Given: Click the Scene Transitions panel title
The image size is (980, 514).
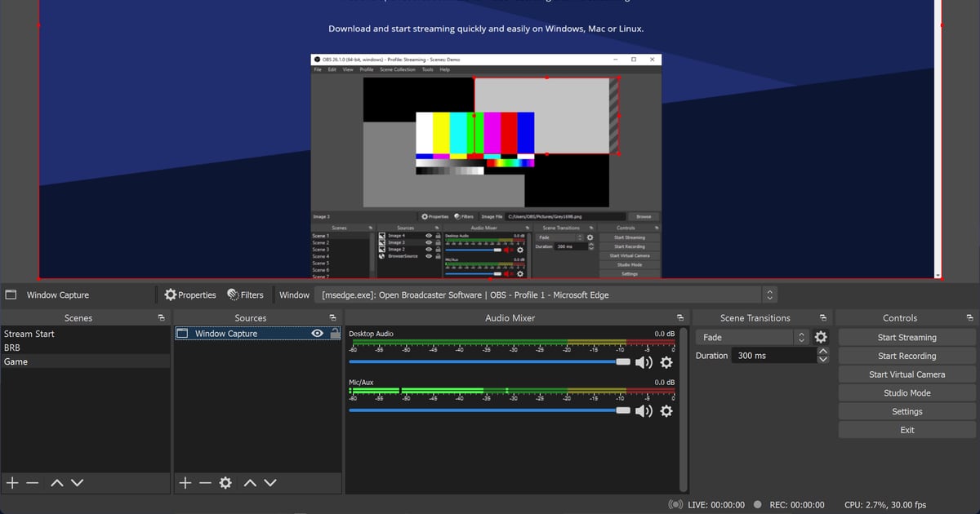Looking at the screenshot, I should tap(755, 317).
